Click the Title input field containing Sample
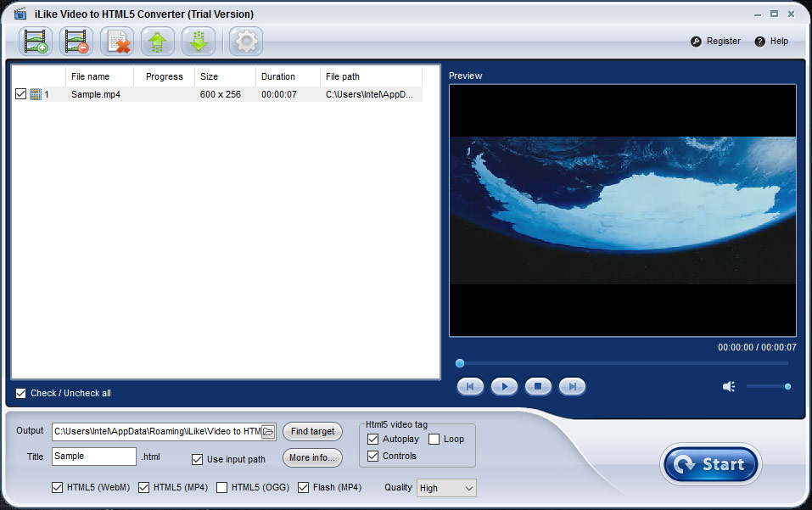The image size is (812, 510). tap(93, 457)
